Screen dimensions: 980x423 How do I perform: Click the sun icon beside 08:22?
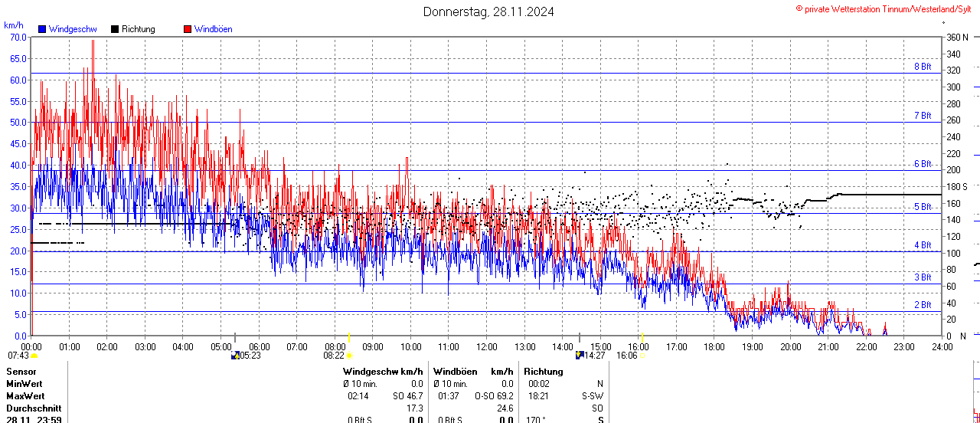(x=349, y=356)
